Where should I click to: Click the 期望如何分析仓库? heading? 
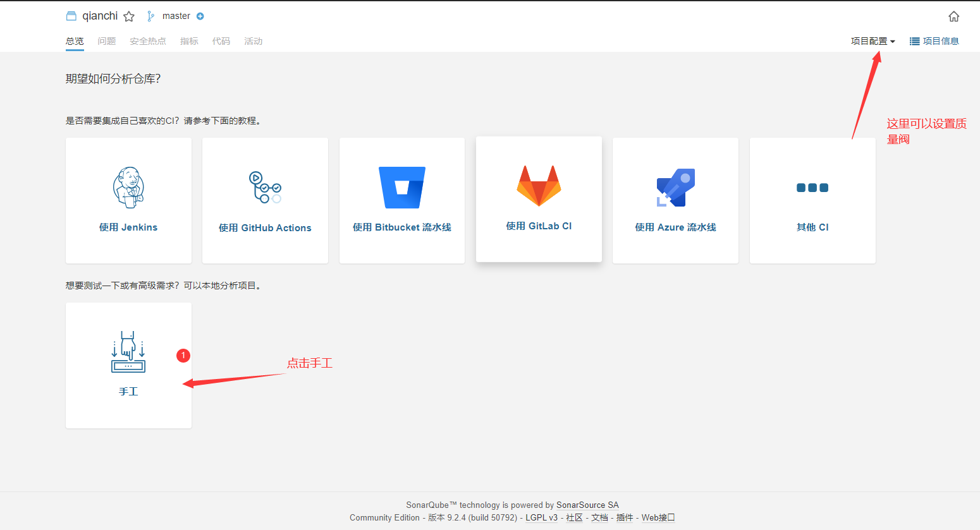click(113, 79)
